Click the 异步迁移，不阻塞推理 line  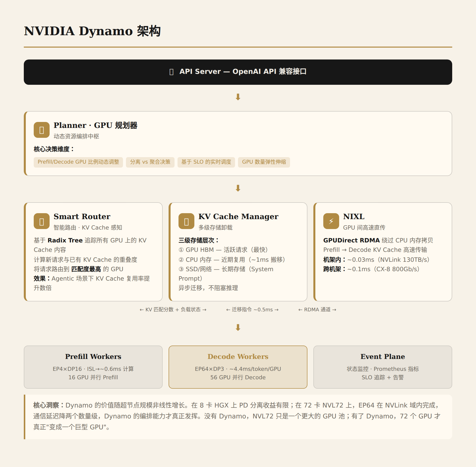pos(208,288)
